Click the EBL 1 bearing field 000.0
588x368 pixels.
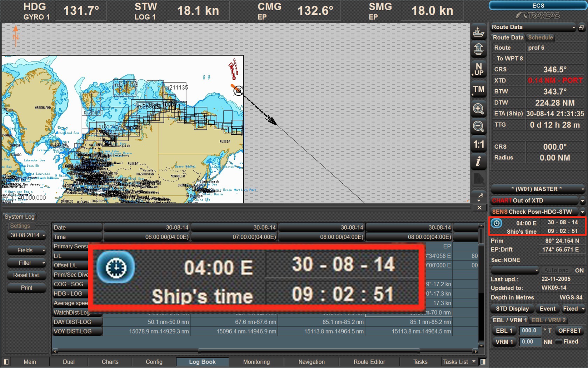[x=530, y=330]
